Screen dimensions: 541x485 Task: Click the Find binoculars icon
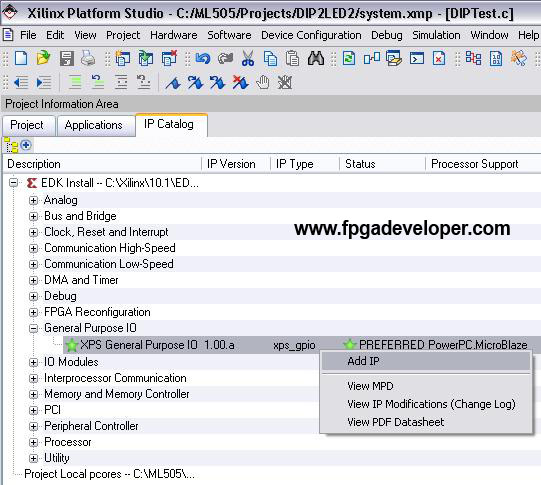pyautogui.click(x=316, y=58)
